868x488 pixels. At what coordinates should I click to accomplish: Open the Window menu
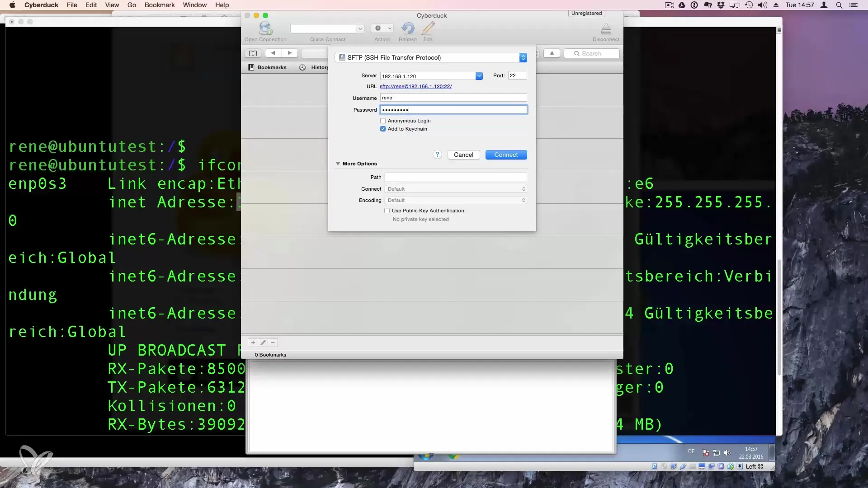(194, 5)
